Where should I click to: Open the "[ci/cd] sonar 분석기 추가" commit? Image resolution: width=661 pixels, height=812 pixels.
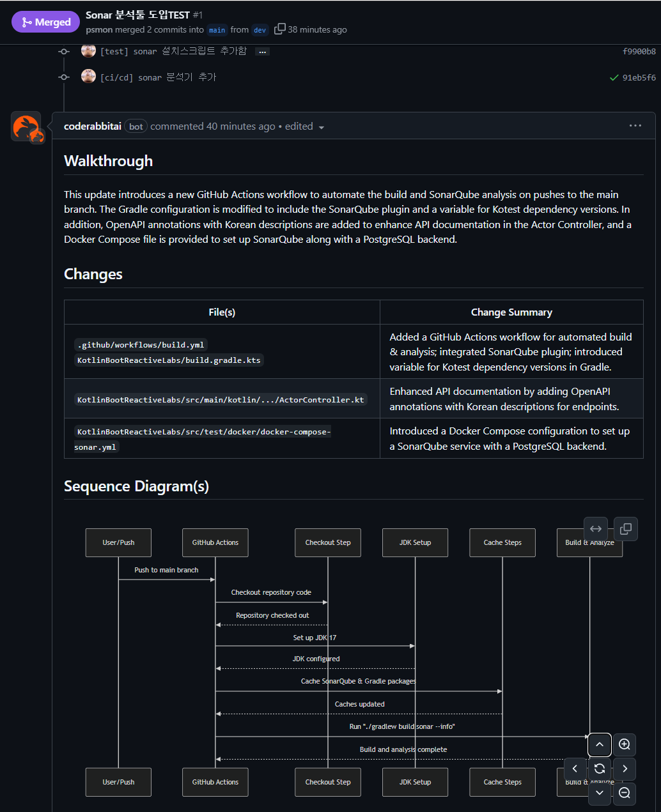pyautogui.click(x=158, y=77)
